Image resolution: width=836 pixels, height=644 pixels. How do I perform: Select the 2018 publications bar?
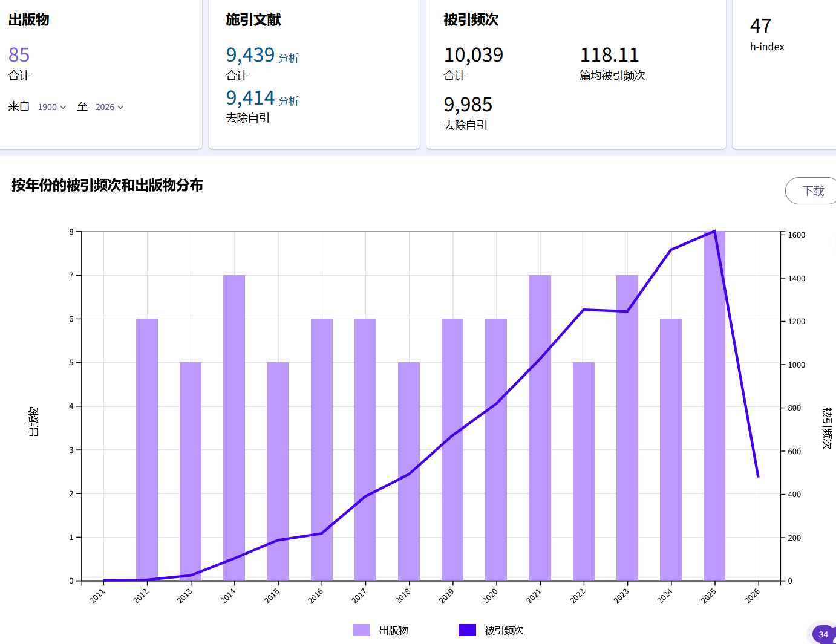[409, 471]
